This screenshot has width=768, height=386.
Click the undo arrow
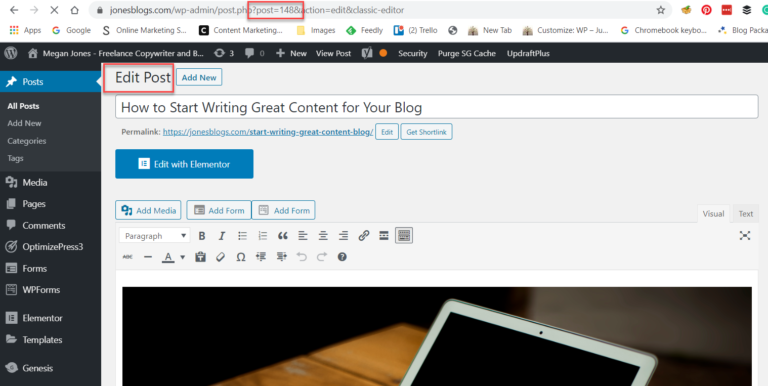click(x=302, y=257)
